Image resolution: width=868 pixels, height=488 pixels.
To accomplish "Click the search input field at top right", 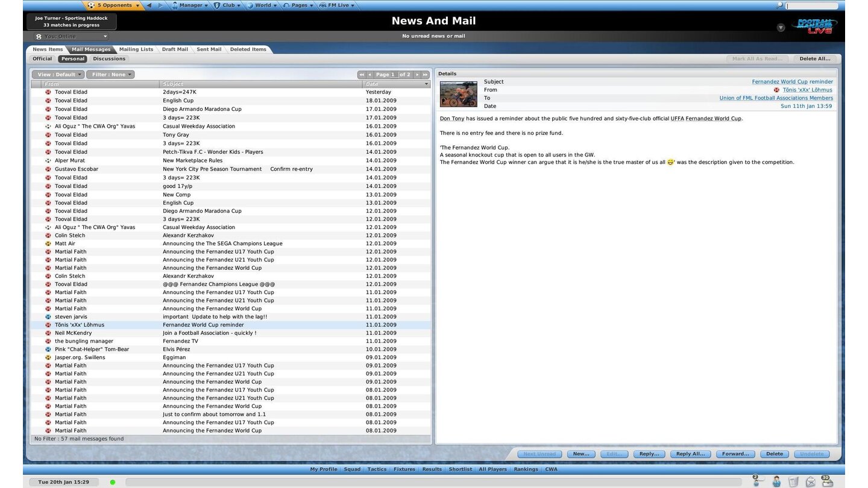I will click(x=811, y=5).
